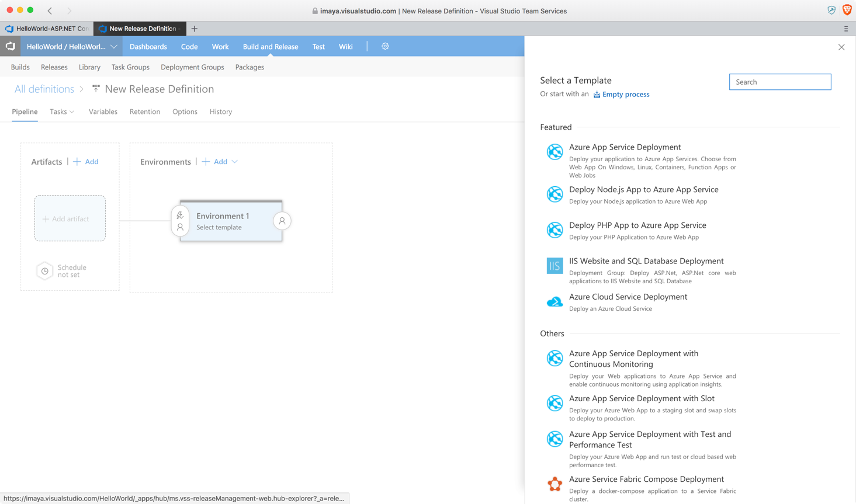The image size is (856, 504).
Task: Select the Retention tab
Action: click(x=145, y=112)
